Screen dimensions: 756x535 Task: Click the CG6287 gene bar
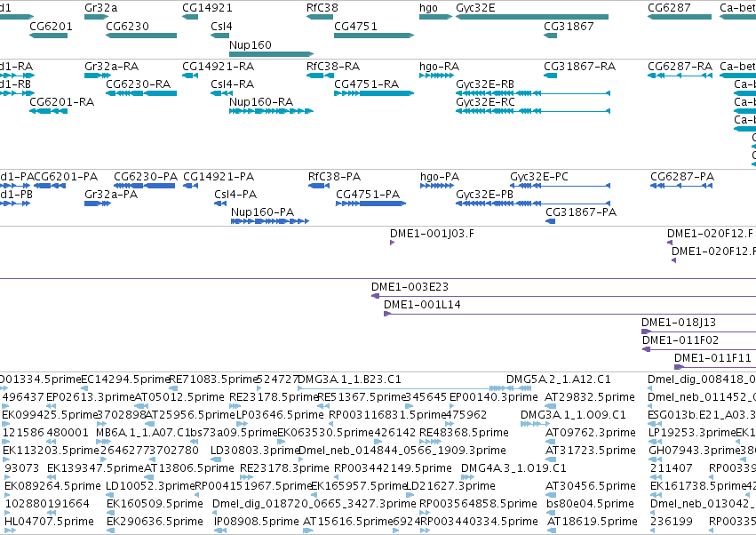point(680,17)
